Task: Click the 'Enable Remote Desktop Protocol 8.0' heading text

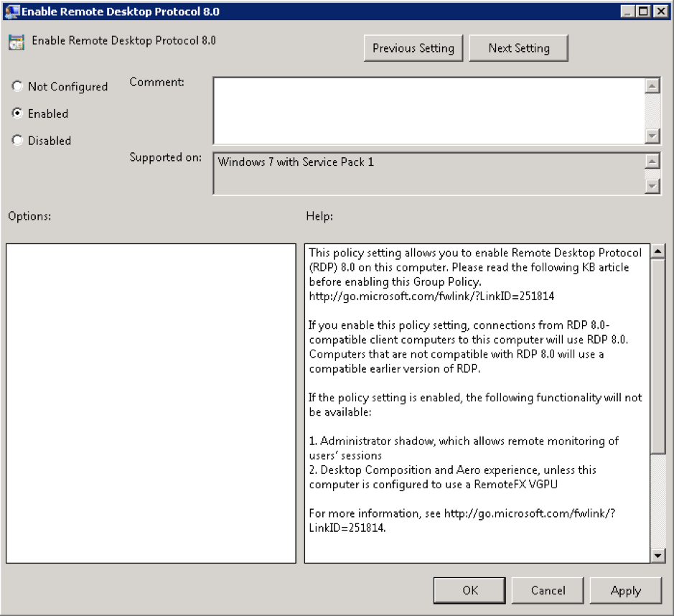Action: pos(123,40)
